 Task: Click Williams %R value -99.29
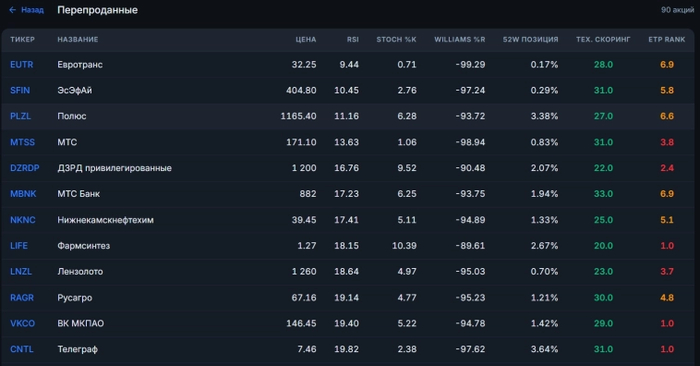[x=471, y=64]
